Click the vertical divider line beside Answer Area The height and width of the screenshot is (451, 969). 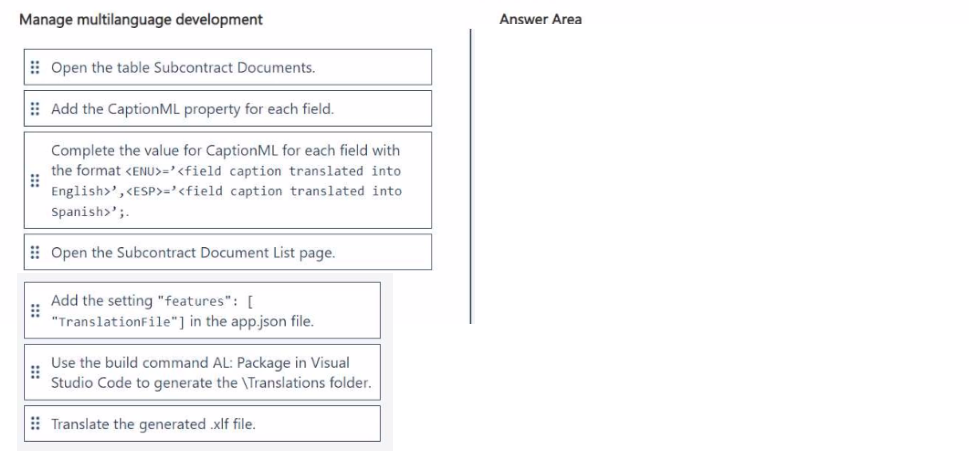pos(470,176)
